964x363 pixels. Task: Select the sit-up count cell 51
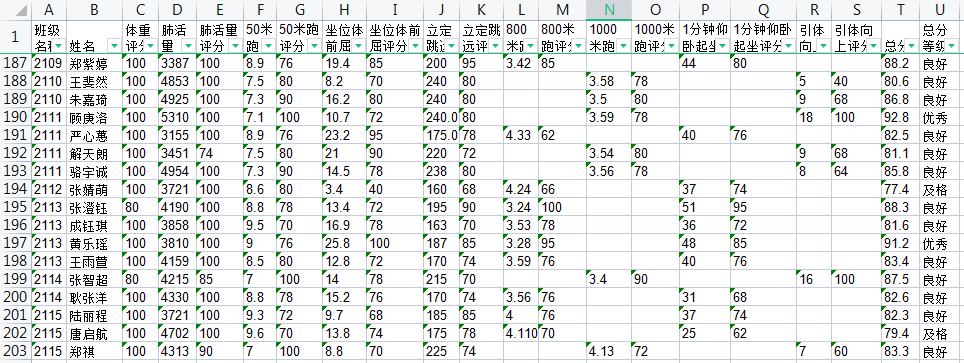[705, 207]
